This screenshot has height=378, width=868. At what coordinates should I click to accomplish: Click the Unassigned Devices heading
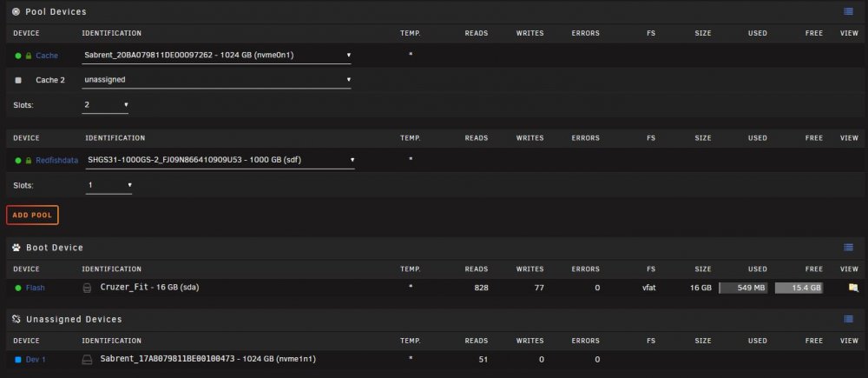tap(74, 319)
